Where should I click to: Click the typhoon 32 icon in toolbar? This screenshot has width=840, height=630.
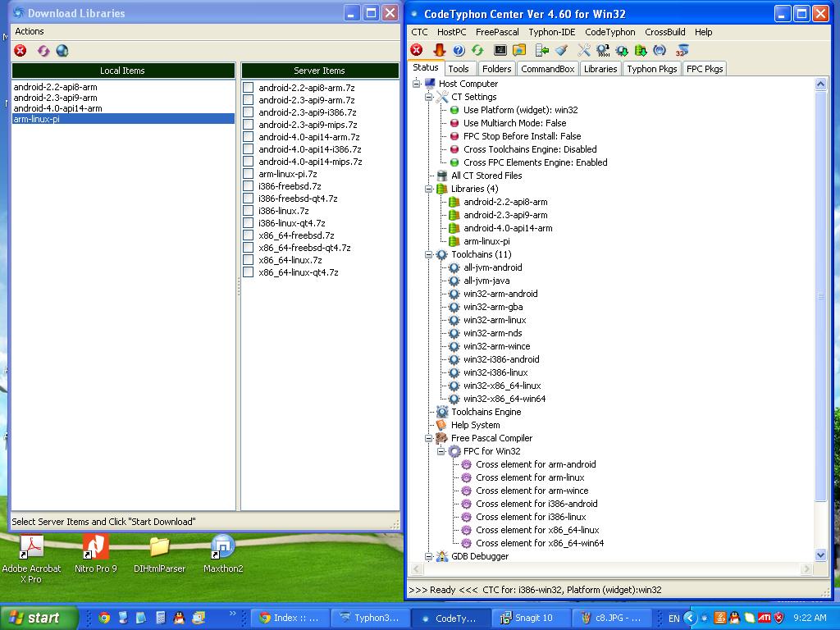click(x=682, y=50)
